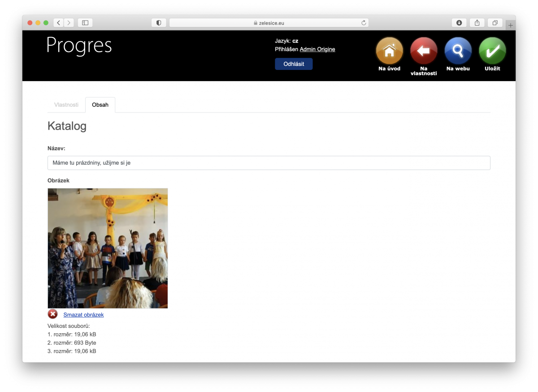
Task: Select the Obsah tab
Action: click(x=100, y=105)
